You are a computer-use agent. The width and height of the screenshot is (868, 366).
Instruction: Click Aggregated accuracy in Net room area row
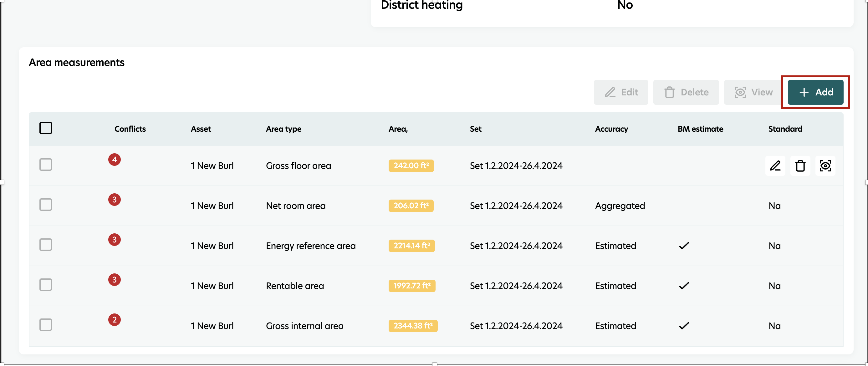click(620, 206)
